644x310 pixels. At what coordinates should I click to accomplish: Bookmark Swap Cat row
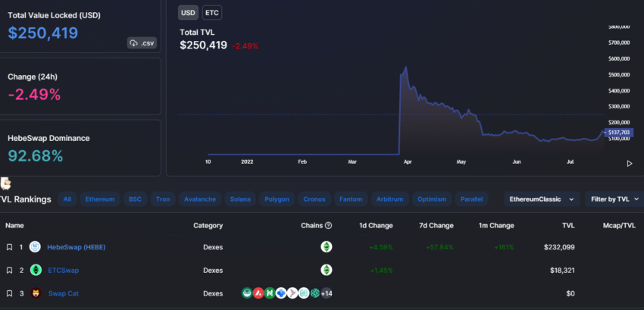point(9,293)
